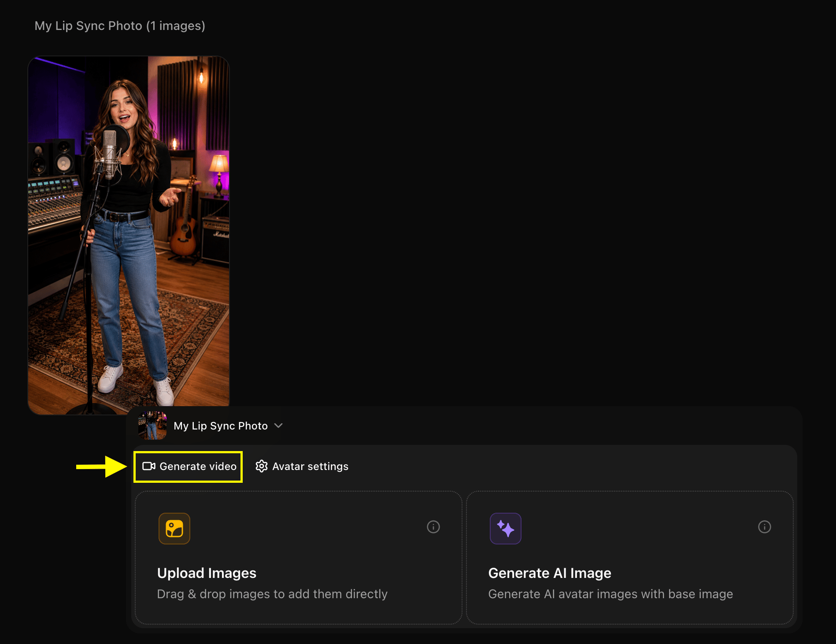The image size is (836, 644).
Task: Click 'Generate AI avatar images with base image'
Action: click(x=610, y=594)
